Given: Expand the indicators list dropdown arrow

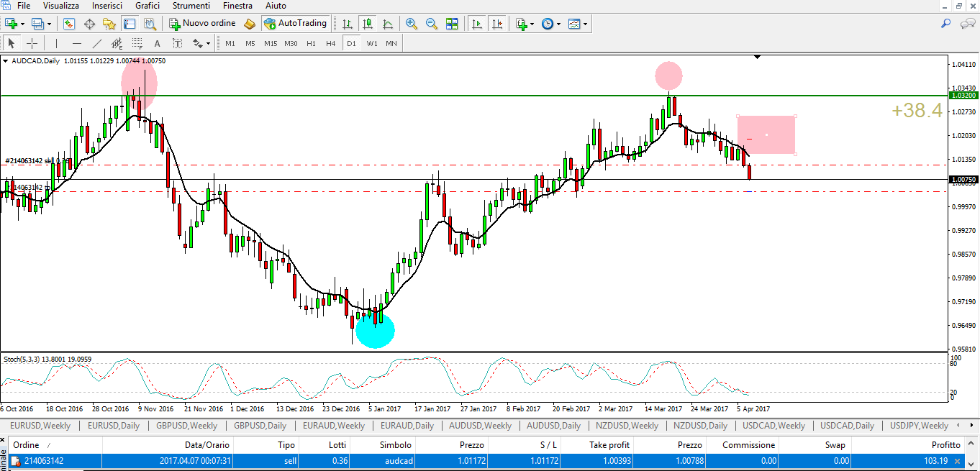Looking at the screenshot, I should point(533,24).
